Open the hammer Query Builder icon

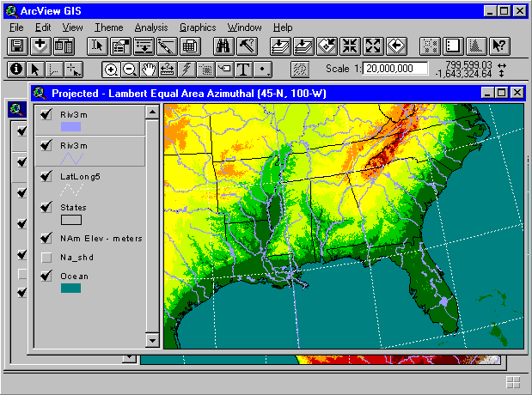point(247,46)
